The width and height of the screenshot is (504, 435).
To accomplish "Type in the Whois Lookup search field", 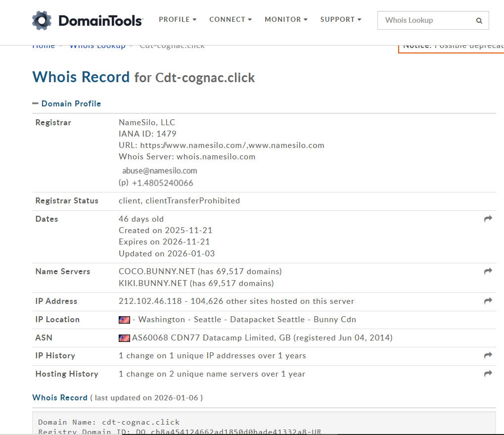I will (x=425, y=20).
